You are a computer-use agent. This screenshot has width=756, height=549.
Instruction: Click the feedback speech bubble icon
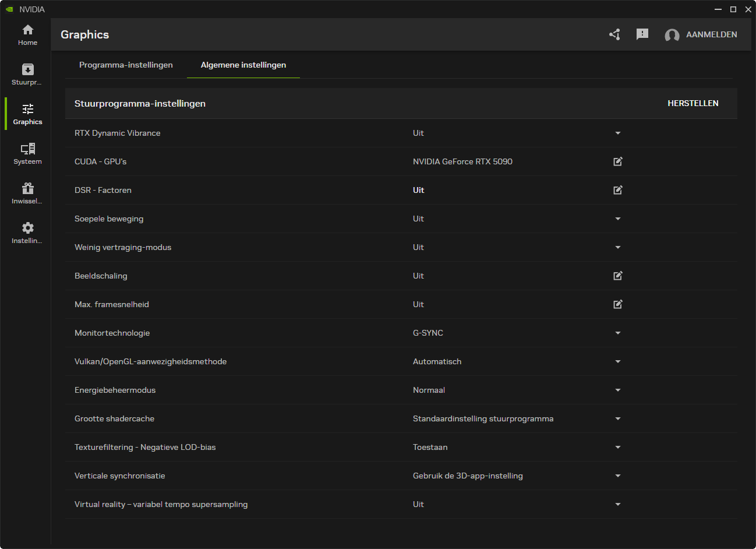pyautogui.click(x=642, y=34)
